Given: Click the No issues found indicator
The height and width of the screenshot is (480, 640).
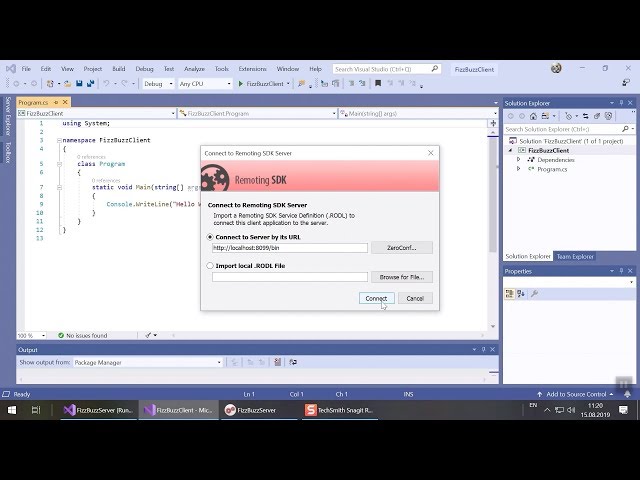Looking at the screenshot, I should point(82,336).
